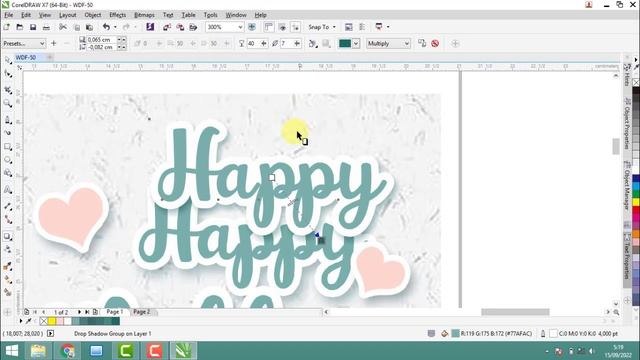Select the Pick tool in toolbox
The height and width of the screenshot is (360, 640).
(x=7, y=60)
